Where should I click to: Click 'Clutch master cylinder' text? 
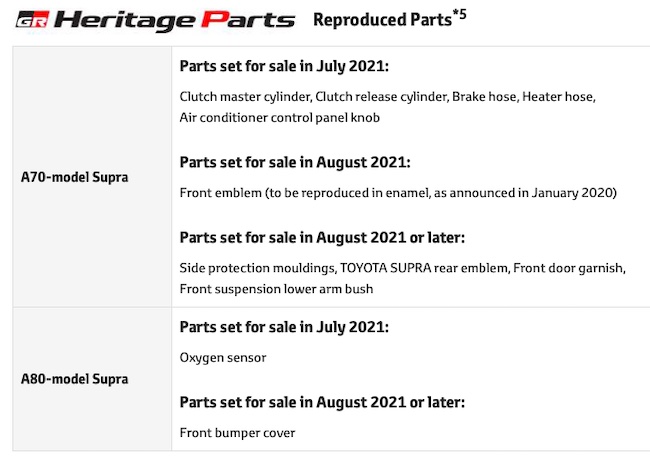[x=245, y=97]
